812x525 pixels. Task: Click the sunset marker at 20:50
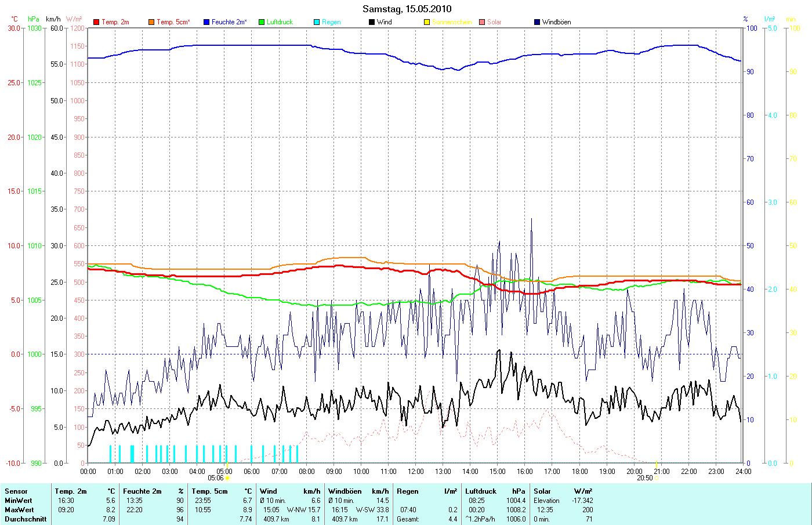coord(657,478)
